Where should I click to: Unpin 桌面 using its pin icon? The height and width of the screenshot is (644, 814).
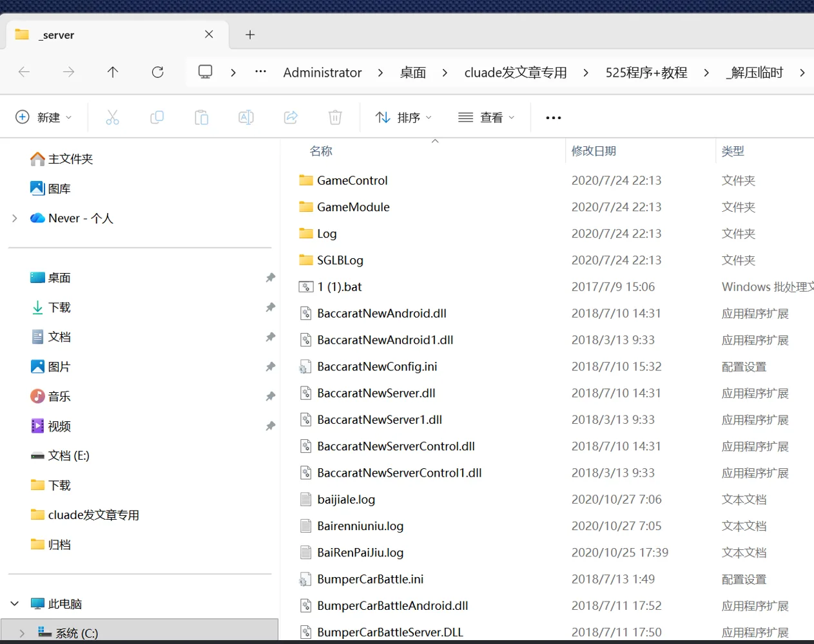(x=270, y=278)
